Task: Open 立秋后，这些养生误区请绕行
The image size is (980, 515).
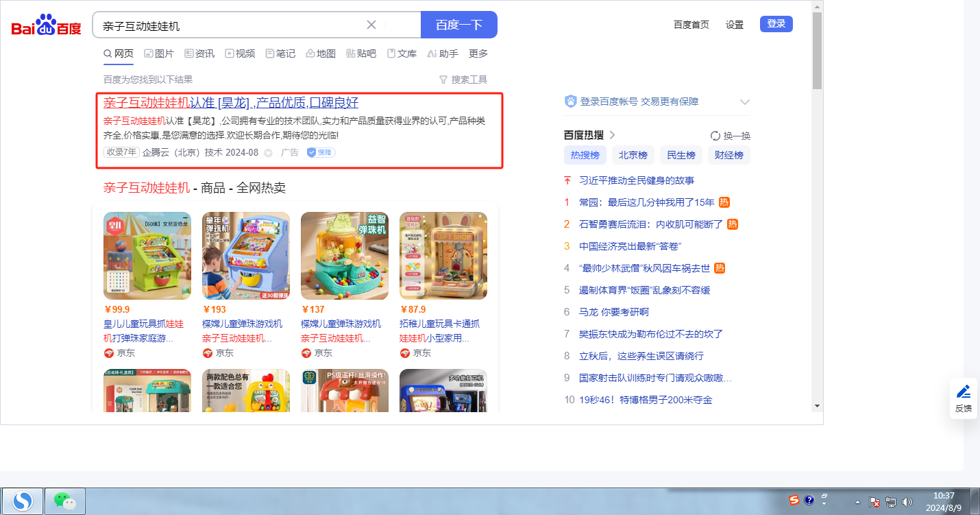Action: [641, 356]
